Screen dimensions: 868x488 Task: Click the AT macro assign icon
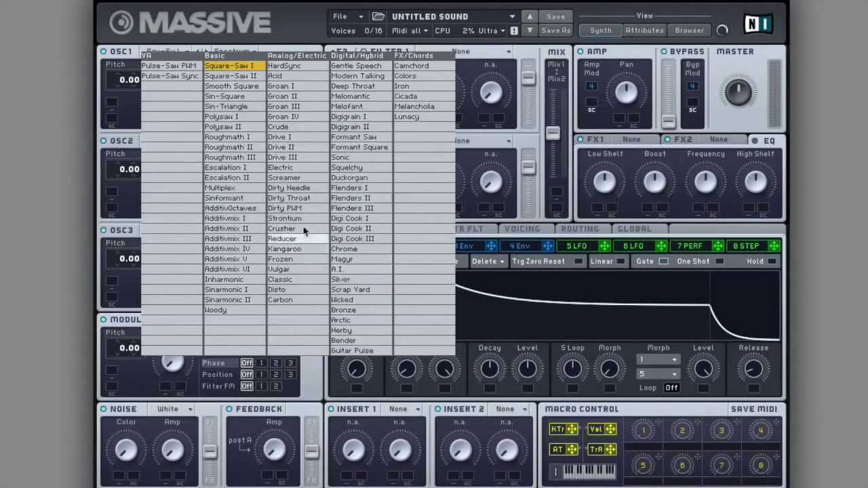click(x=572, y=449)
